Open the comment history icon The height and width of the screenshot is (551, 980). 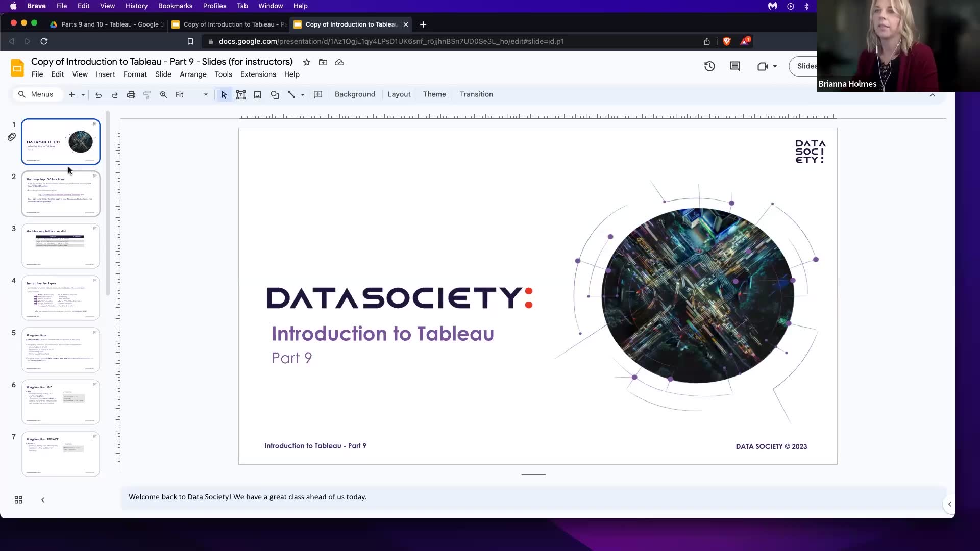735,66
